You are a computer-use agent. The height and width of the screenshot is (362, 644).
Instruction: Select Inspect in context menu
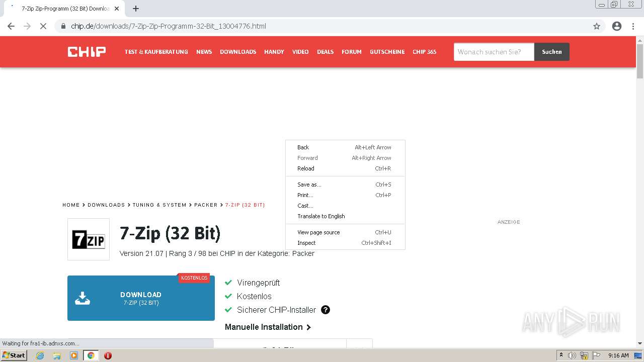pos(345,243)
